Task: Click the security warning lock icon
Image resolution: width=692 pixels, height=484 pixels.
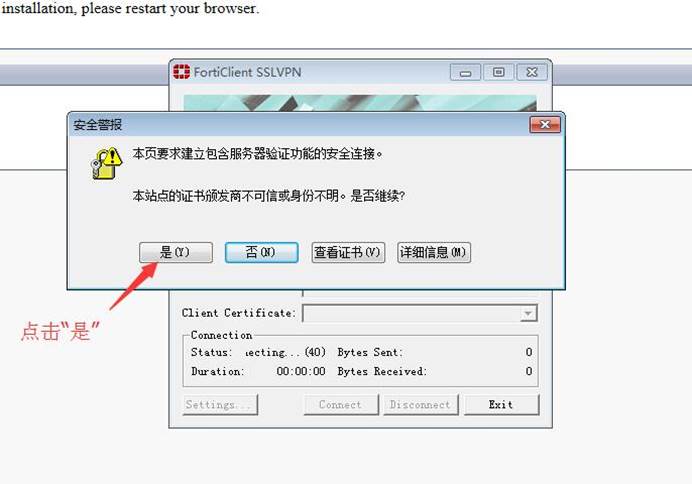Action: tap(106, 163)
